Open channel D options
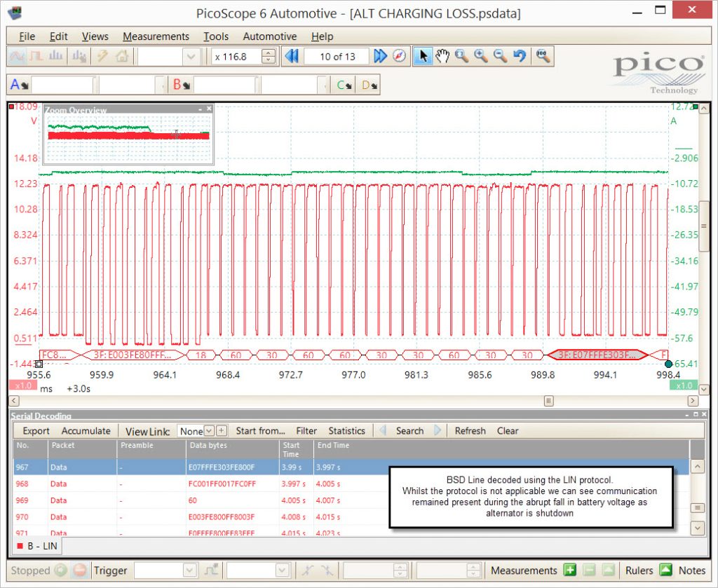Screen dimensions: 718x588 (x=369, y=85)
